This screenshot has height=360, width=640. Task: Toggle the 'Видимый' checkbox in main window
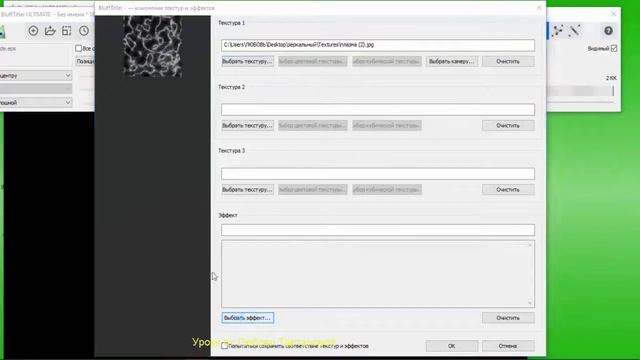pos(614,49)
